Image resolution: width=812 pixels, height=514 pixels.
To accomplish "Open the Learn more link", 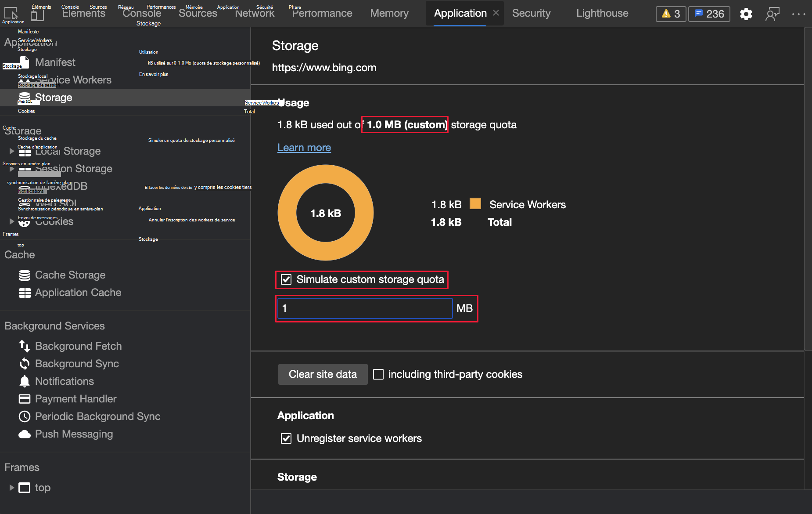I will click(304, 148).
